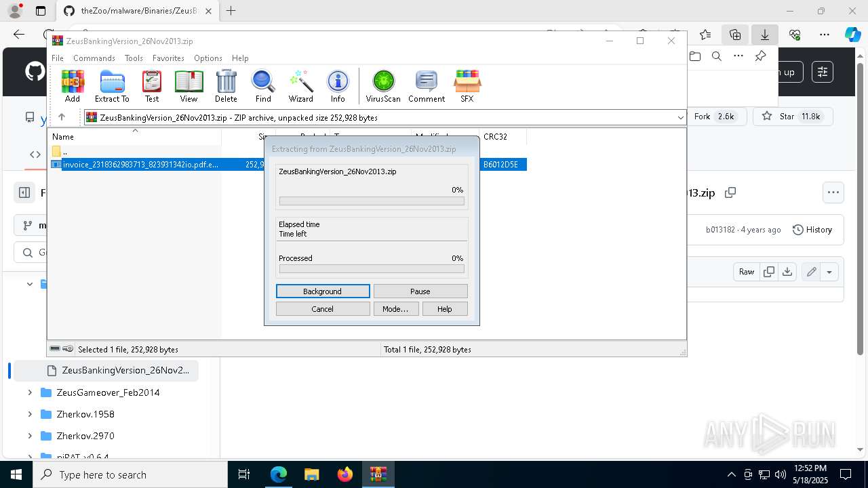Open browser Downloads icon
868x488 pixels.
(x=765, y=35)
